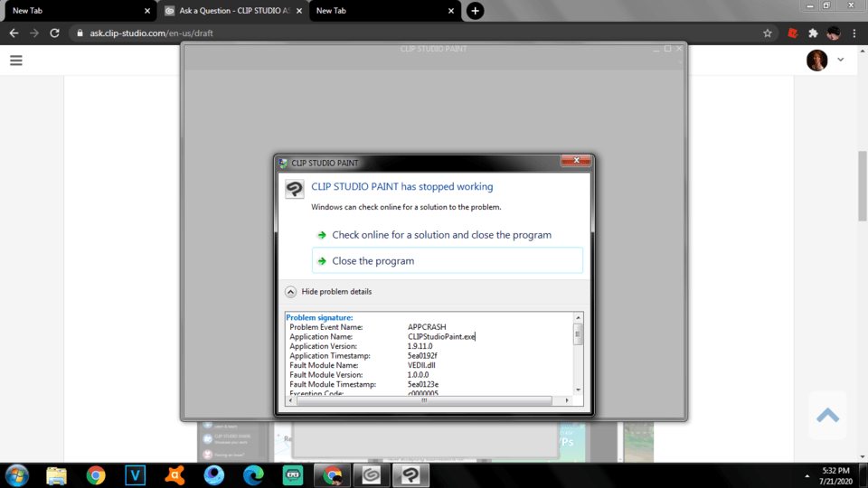Click the browser back arrow
868x488 pixels.
tap(14, 33)
